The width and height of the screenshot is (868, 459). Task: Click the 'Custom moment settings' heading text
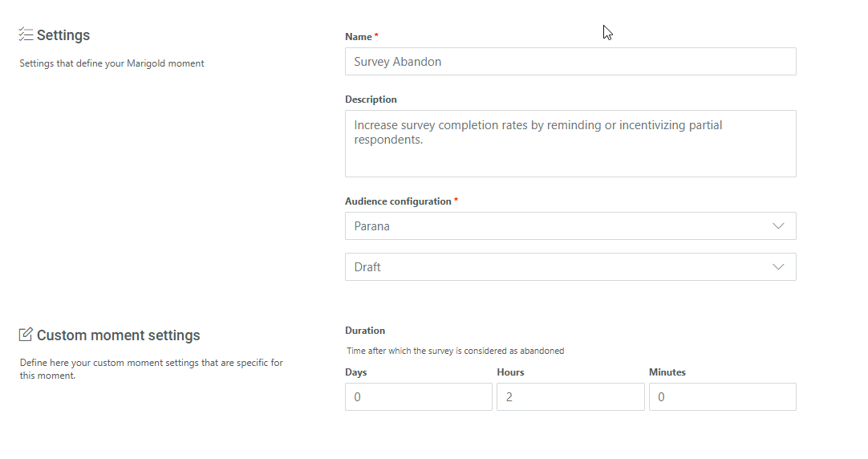[118, 335]
